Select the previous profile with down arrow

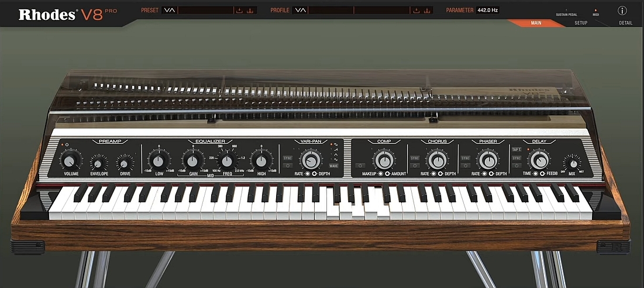[298, 11]
